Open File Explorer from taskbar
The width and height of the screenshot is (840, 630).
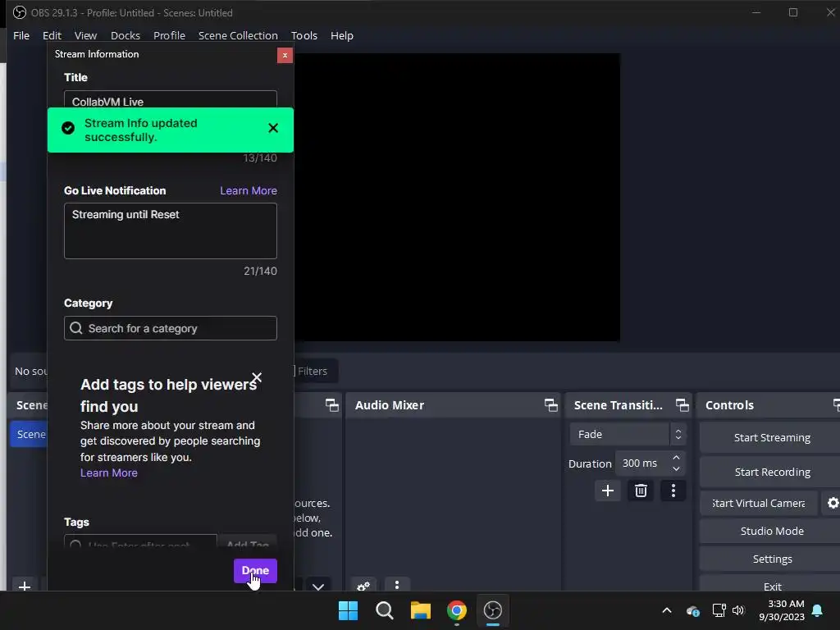(421, 610)
